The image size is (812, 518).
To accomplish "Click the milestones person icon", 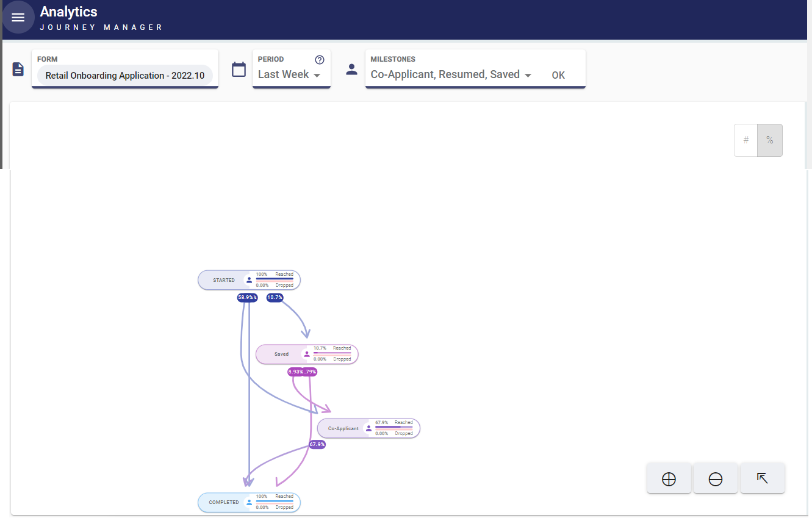I will (351, 69).
